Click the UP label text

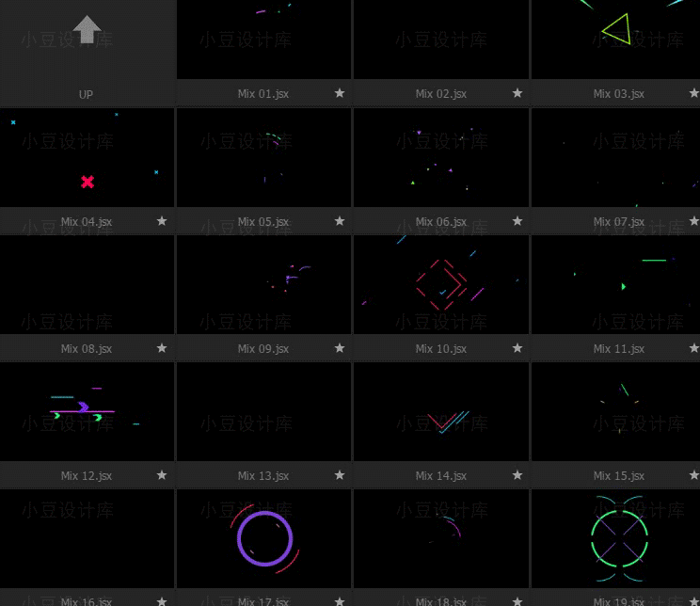(x=86, y=94)
